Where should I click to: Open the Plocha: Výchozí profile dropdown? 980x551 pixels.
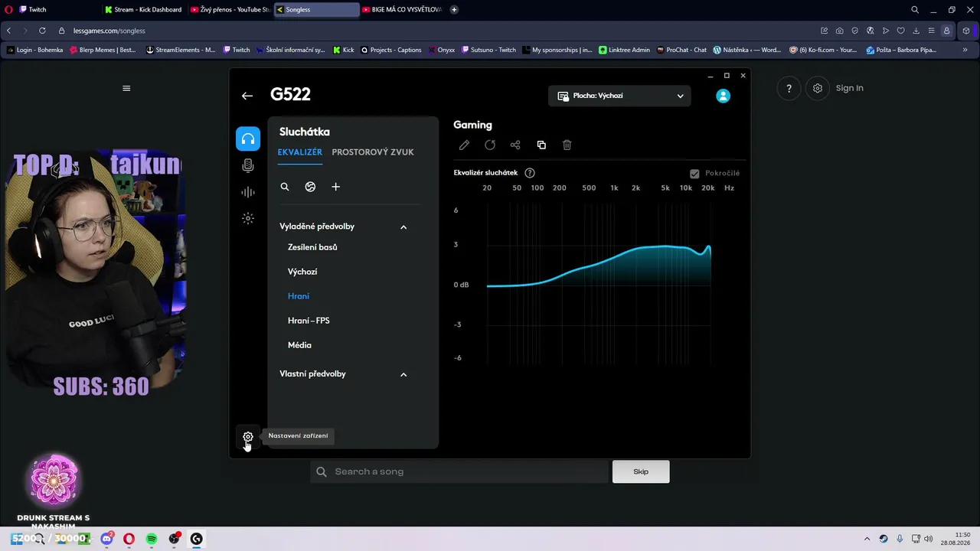pos(619,96)
